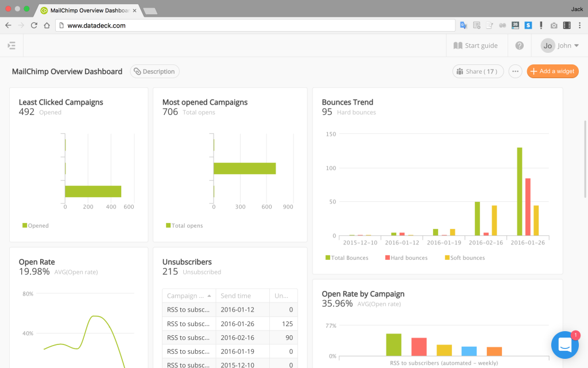The image size is (588, 368).
Task: Reload the page with the refresh icon
Action: click(34, 25)
